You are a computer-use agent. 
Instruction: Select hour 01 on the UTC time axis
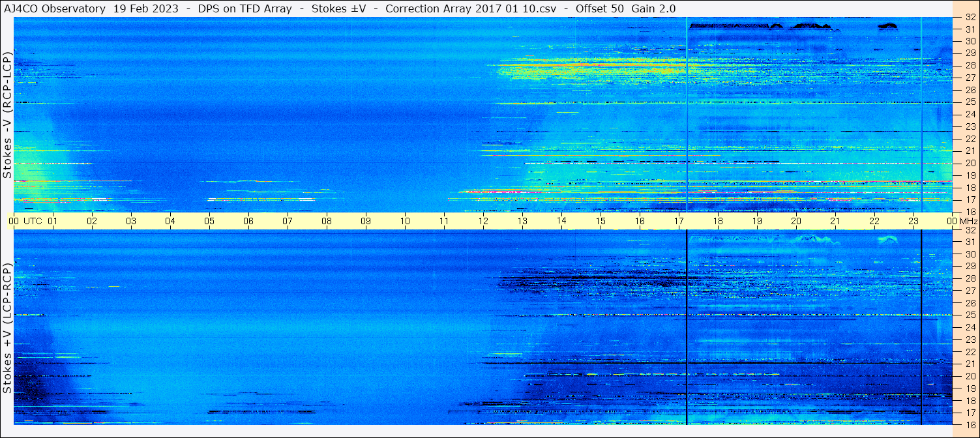tap(53, 221)
